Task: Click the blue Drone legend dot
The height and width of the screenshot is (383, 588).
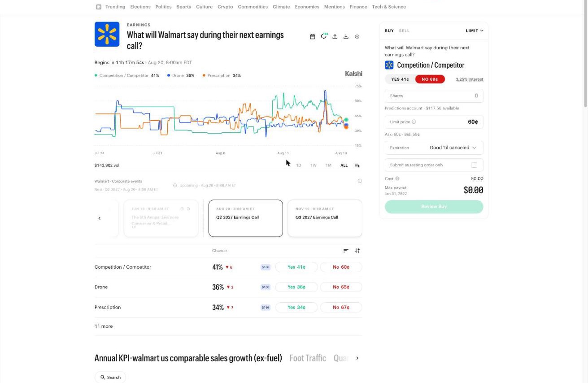Action: point(168,76)
